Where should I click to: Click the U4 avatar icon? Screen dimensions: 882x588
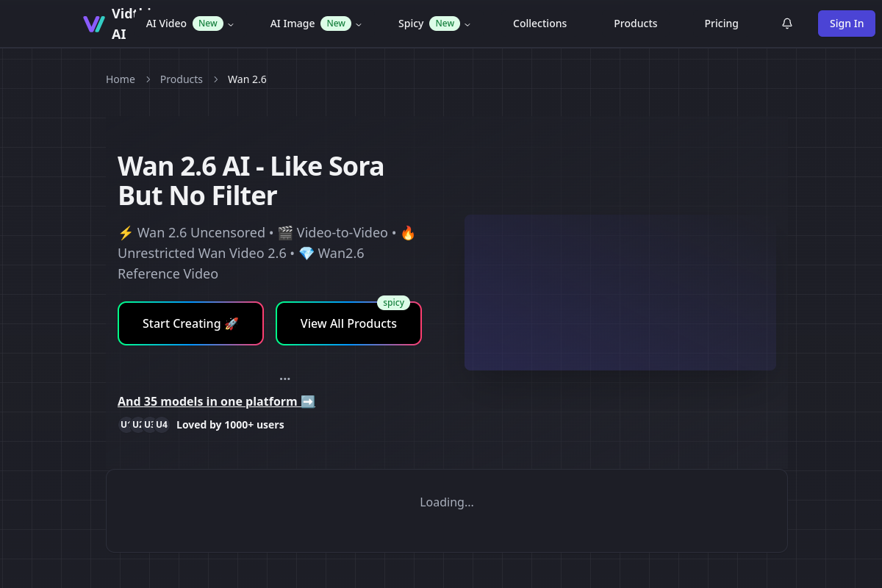[x=162, y=424]
